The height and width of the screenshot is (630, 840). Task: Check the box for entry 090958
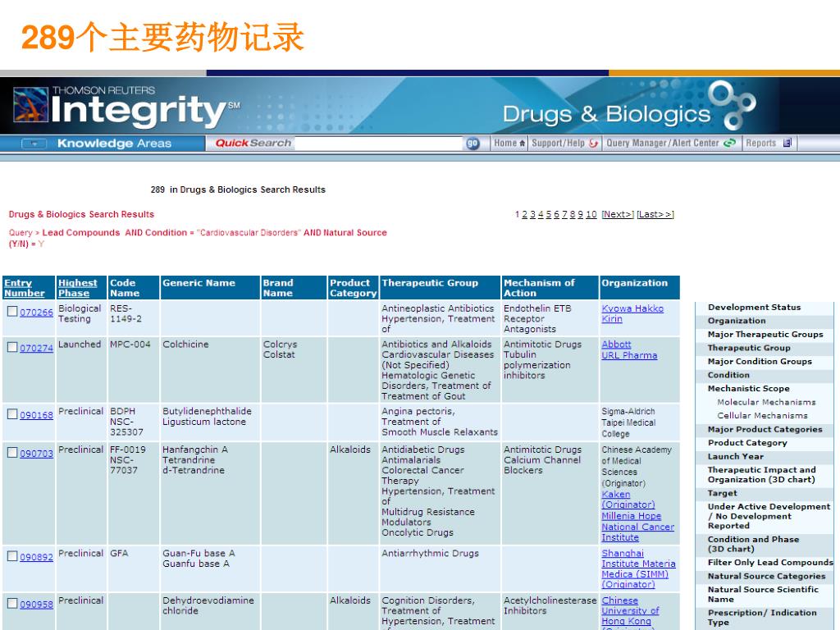coord(12,603)
